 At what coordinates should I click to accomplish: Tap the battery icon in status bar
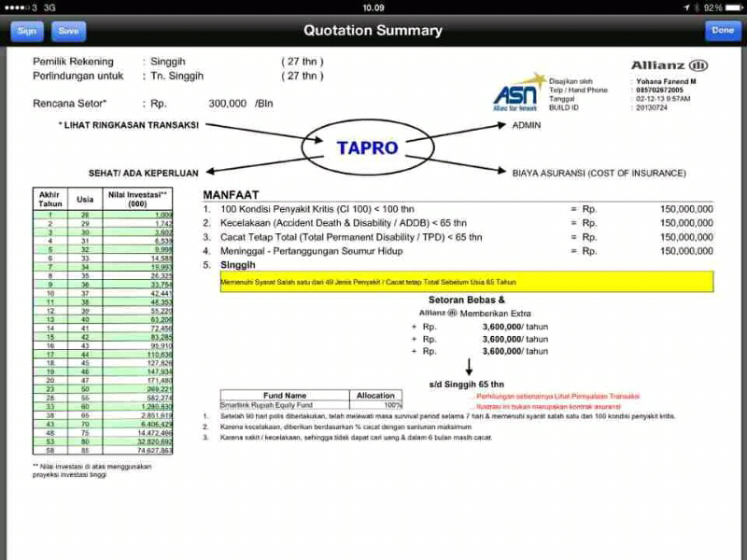[x=734, y=7]
